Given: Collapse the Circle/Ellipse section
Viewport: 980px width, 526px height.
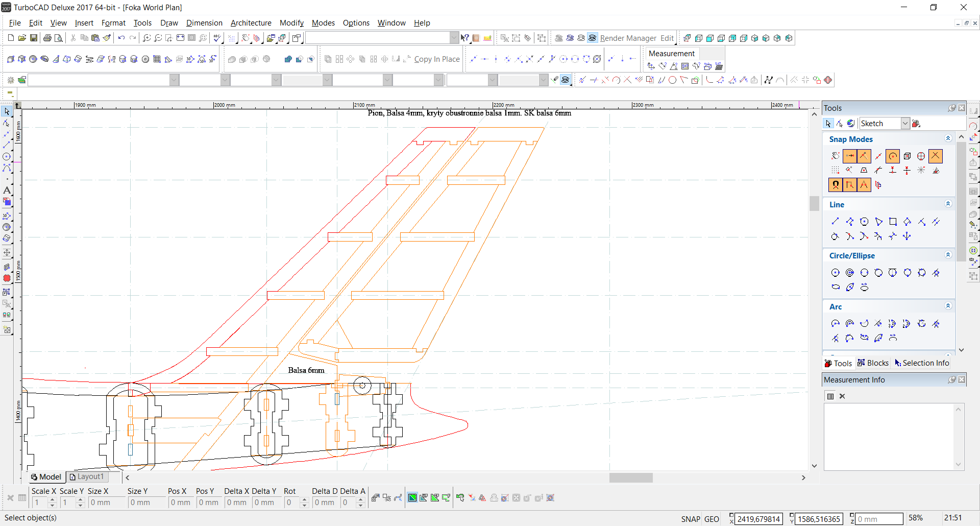Looking at the screenshot, I should pyautogui.click(x=948, y=255).
